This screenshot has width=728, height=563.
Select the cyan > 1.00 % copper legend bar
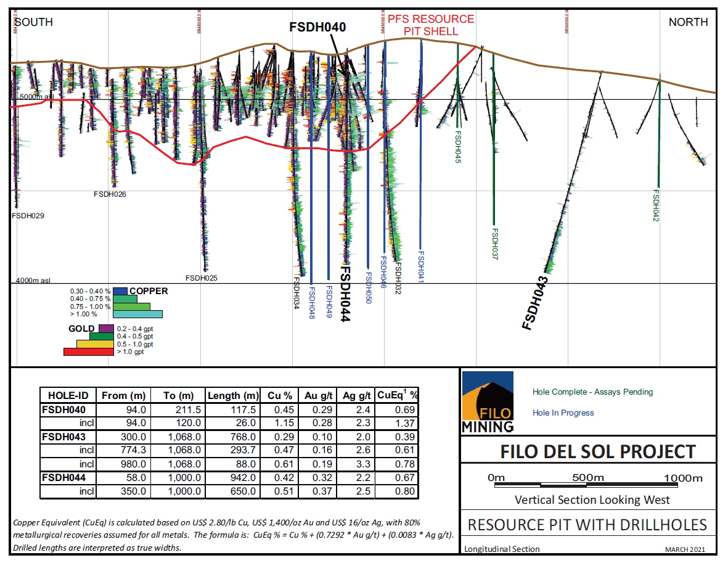tap(137, 314)
